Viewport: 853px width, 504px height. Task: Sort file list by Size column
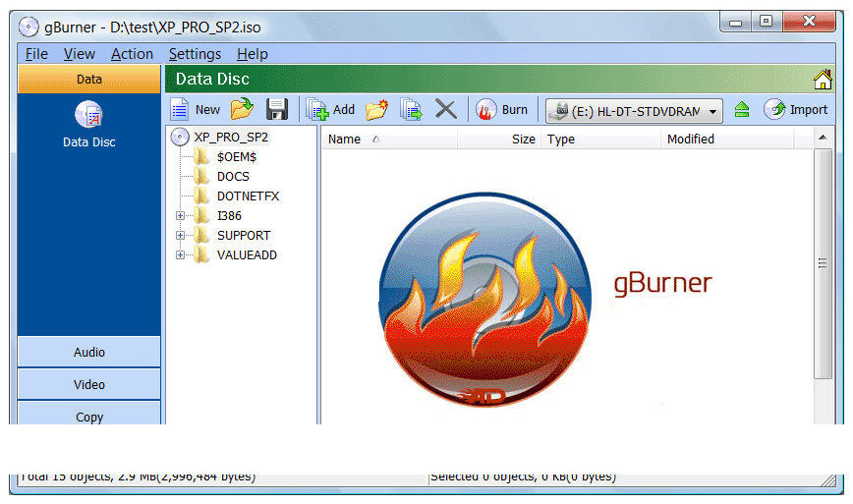coord(499,140)
